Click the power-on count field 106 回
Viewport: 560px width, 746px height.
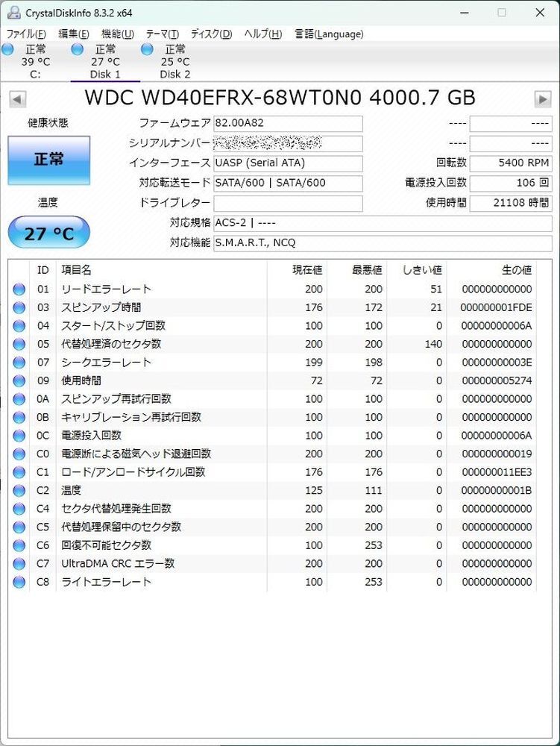point(511,184)
